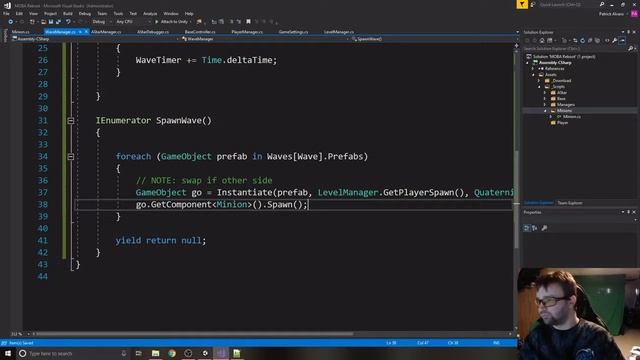Image resolution: width=640 pixels, height=360 pixels.
Task: Click the Collapse All icon in Solution Explorer
Action: pyautogui.click(x=590, y=40)
